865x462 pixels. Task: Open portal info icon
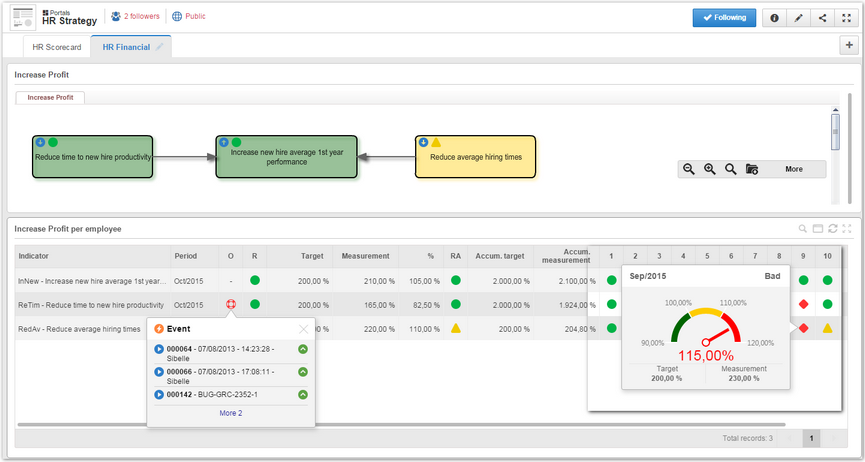point(774,18)
